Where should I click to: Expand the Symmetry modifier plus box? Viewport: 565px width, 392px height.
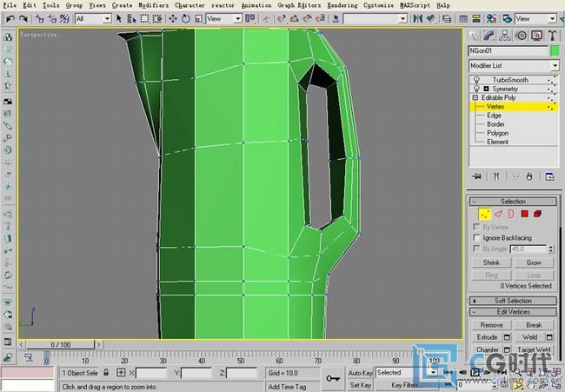(486, 89)
